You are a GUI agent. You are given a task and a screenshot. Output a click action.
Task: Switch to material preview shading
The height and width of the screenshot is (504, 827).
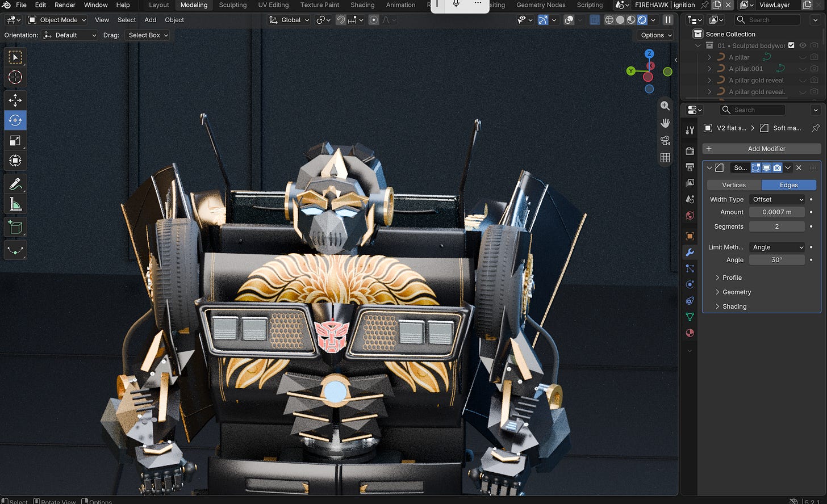tap(631, 20)
